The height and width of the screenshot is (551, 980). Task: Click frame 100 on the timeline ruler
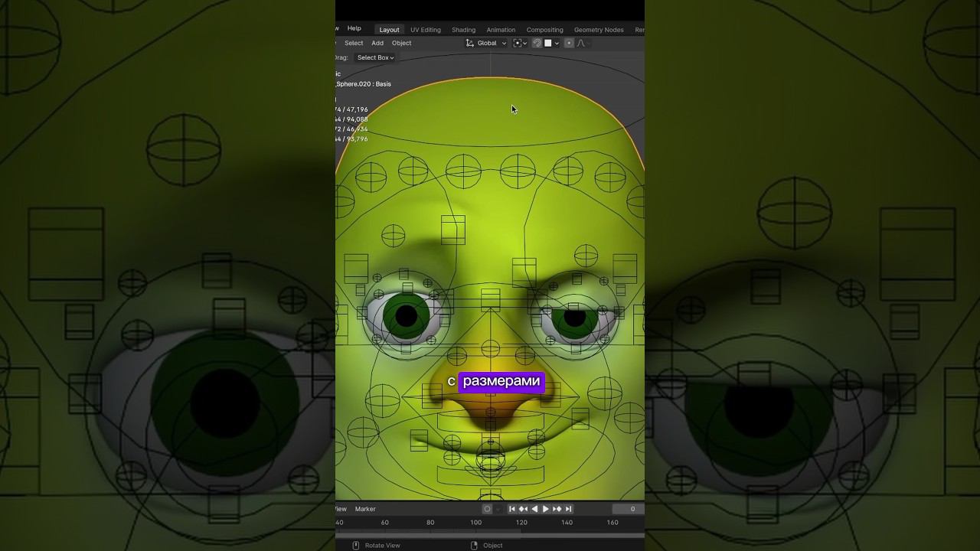(475, 522)
